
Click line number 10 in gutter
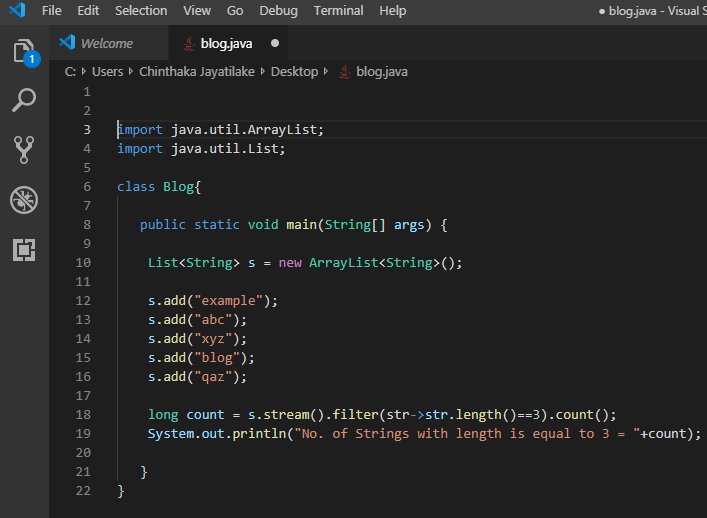click(x=83, y=263)
